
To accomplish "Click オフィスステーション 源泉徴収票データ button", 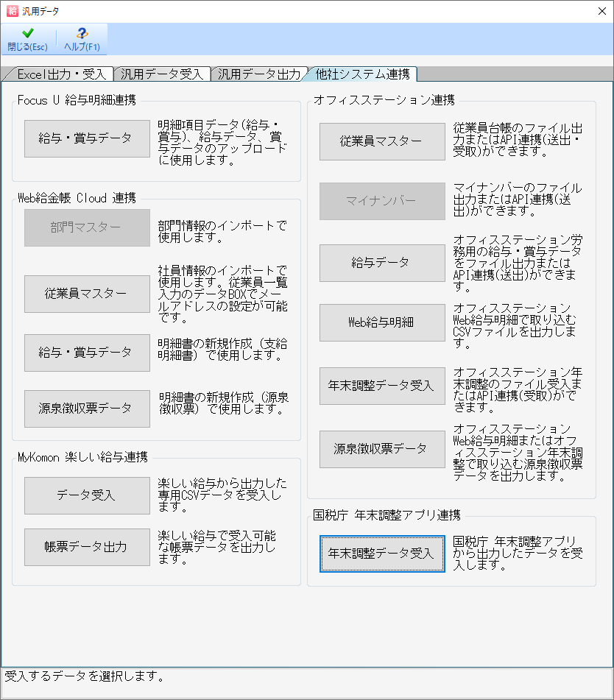I will click(382, 449).
